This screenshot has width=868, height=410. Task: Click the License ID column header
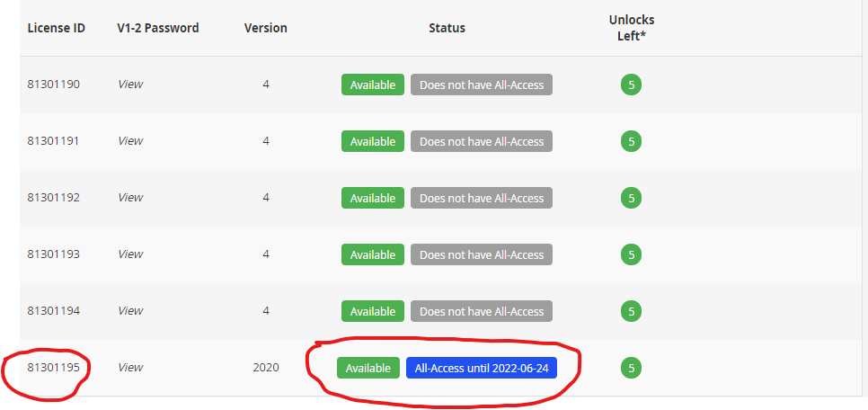(x=56, y=28)
